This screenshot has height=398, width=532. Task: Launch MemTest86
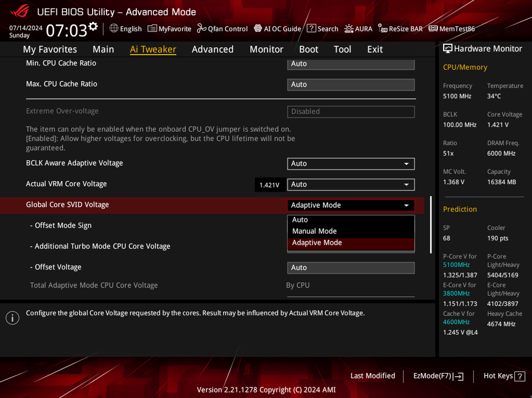coord(452,29)
